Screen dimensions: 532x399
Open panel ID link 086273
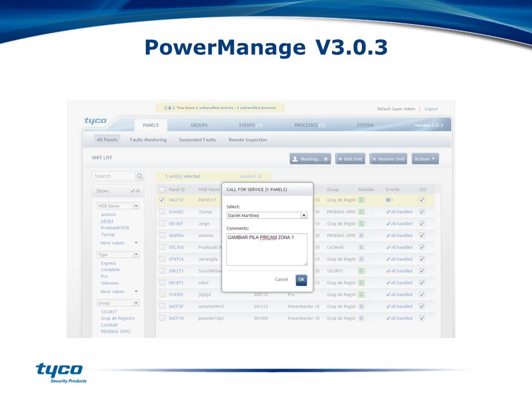click(176, 271)
